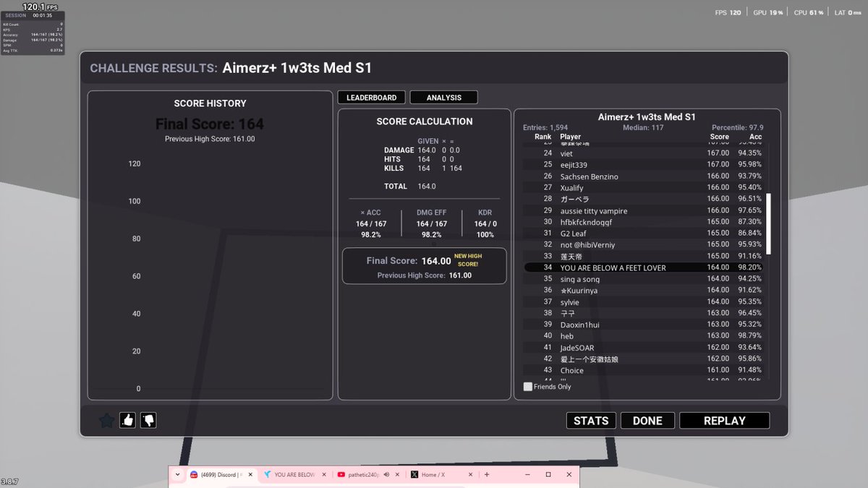Click the NEW HIGH SCORE badge

pos(468,260)
